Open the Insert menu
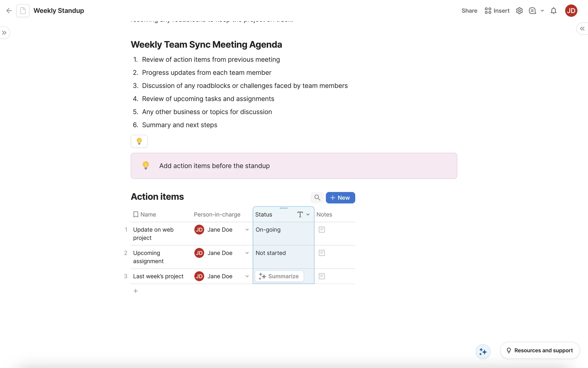This screenshot has height=368, width=588. (x=497, y=11)
